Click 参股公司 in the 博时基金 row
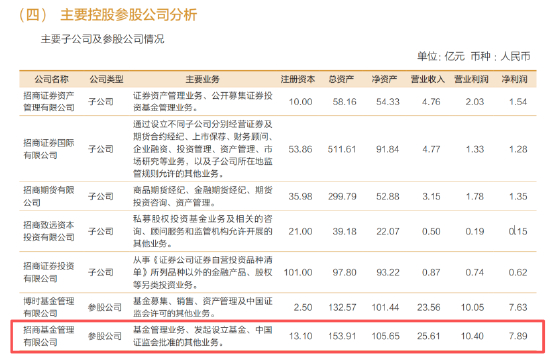 click(105, 307)
